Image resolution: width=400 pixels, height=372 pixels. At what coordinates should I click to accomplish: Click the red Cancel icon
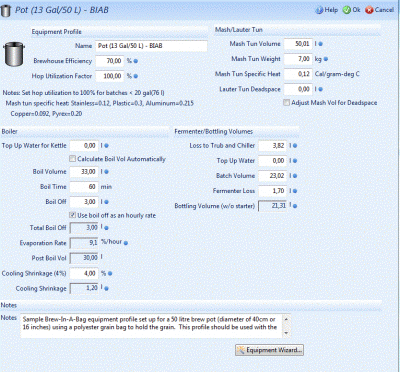369,10
